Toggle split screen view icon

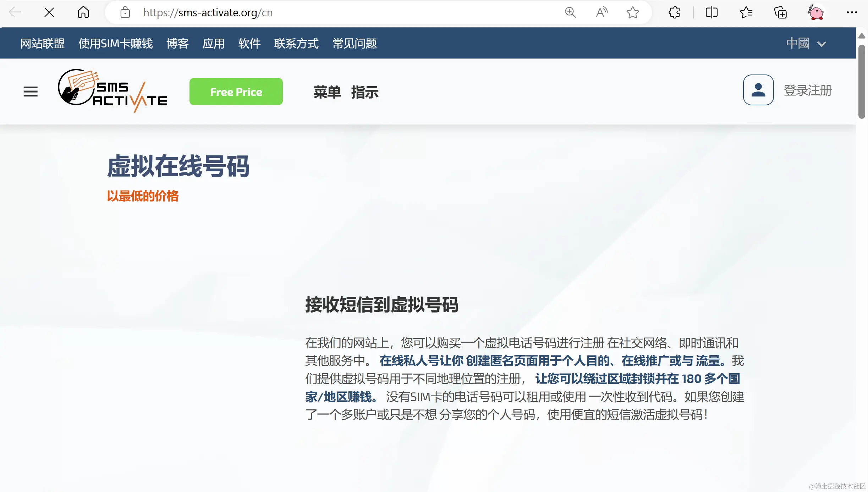[712, 12]
